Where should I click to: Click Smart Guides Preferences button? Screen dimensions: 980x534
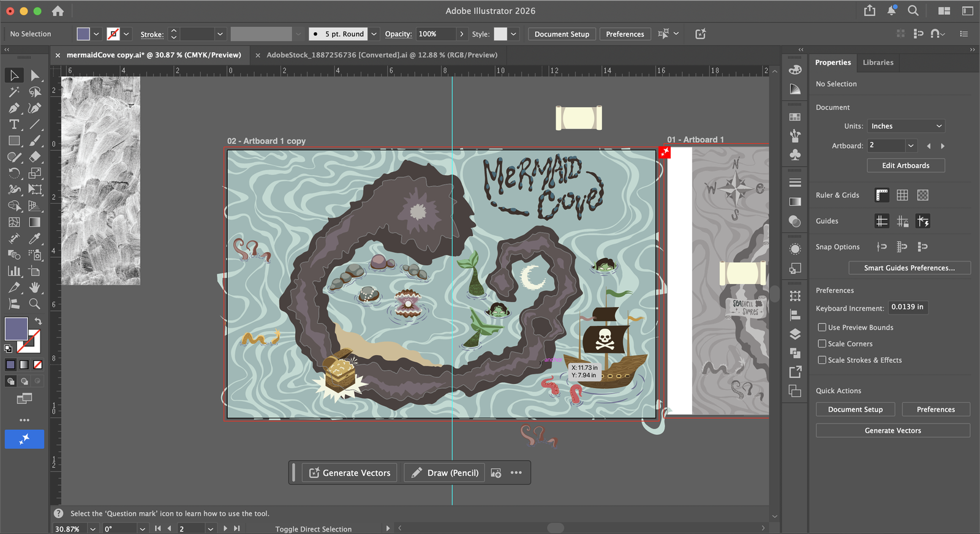tap(909, 268)
